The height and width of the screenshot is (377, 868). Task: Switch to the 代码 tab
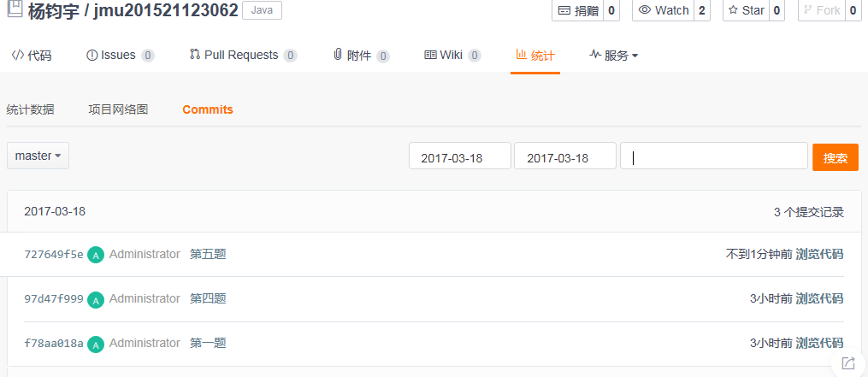point(32,55)
